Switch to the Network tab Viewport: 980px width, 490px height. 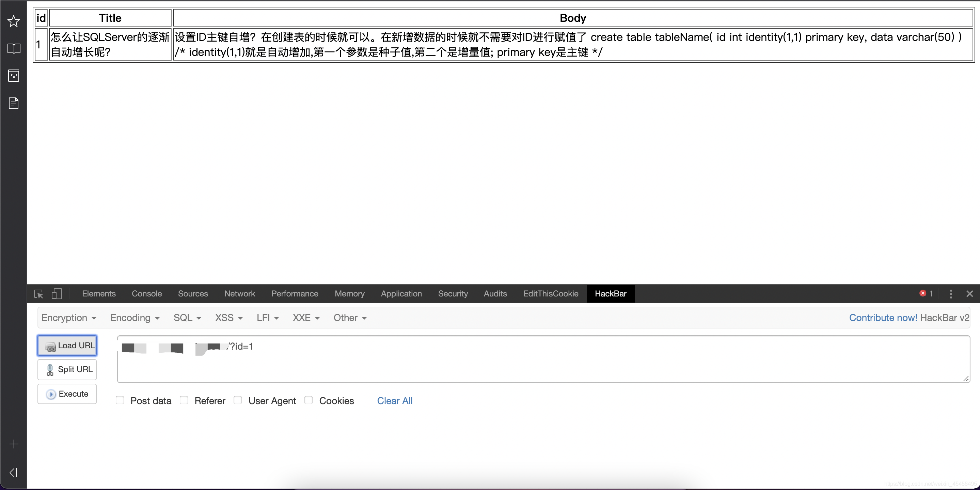(239, 293)
